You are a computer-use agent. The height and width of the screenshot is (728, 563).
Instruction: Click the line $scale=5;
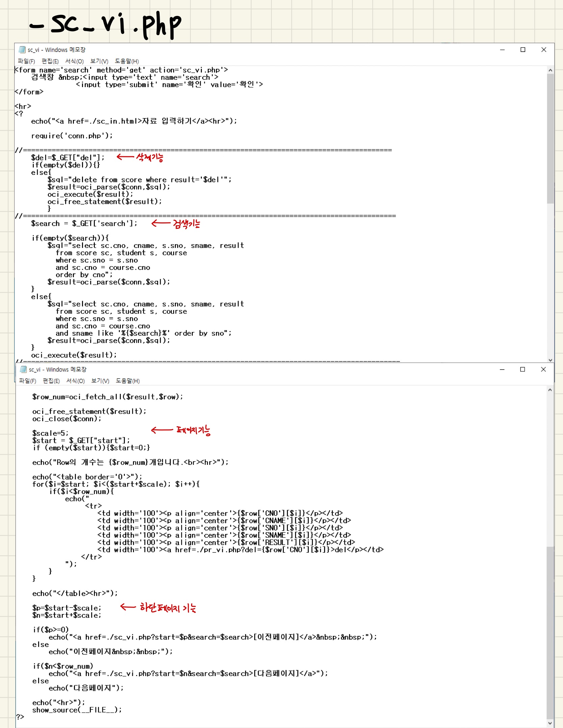[x=50, y=433]
